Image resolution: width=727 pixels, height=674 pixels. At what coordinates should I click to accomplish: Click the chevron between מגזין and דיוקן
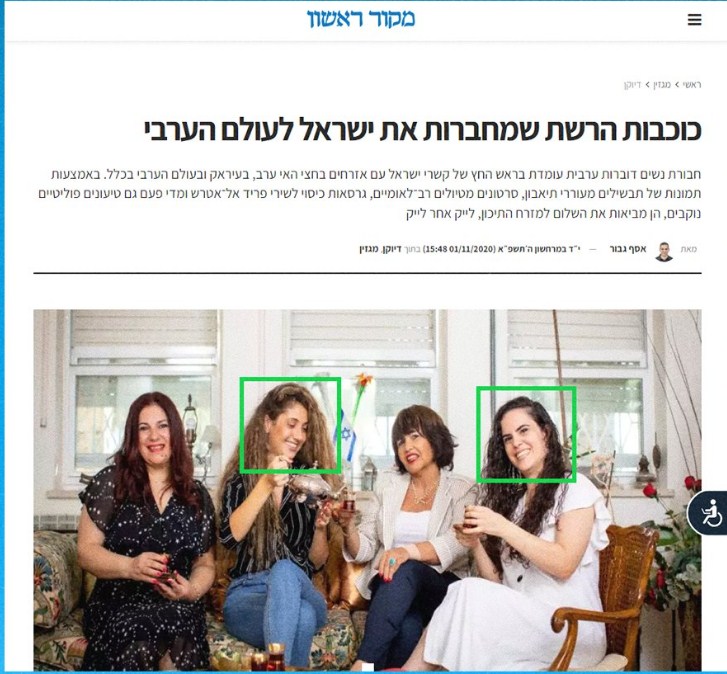click(x=648, y=85)
